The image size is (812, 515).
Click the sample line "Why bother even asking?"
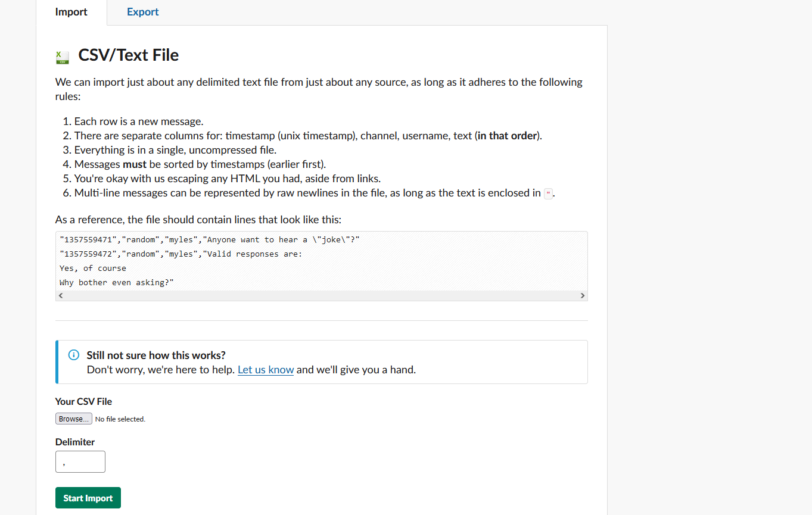(x=117, y=283)
